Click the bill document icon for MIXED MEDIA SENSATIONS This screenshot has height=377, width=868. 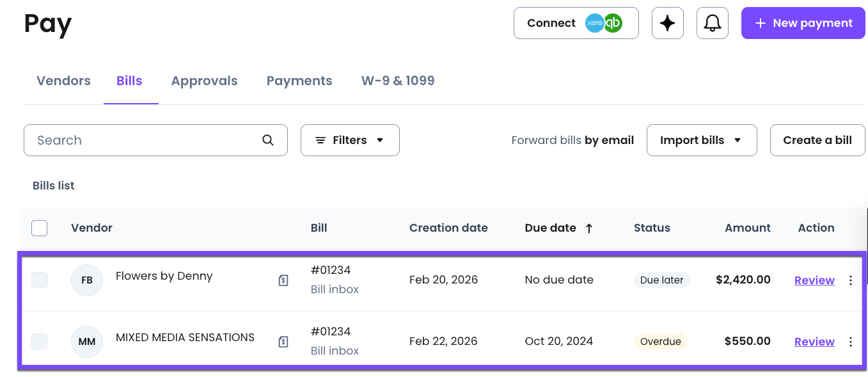tap(283, 341)
